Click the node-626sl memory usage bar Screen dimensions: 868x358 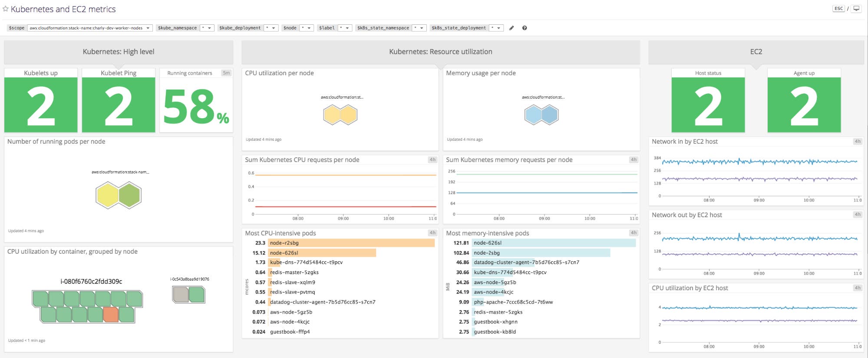point(554,243)
